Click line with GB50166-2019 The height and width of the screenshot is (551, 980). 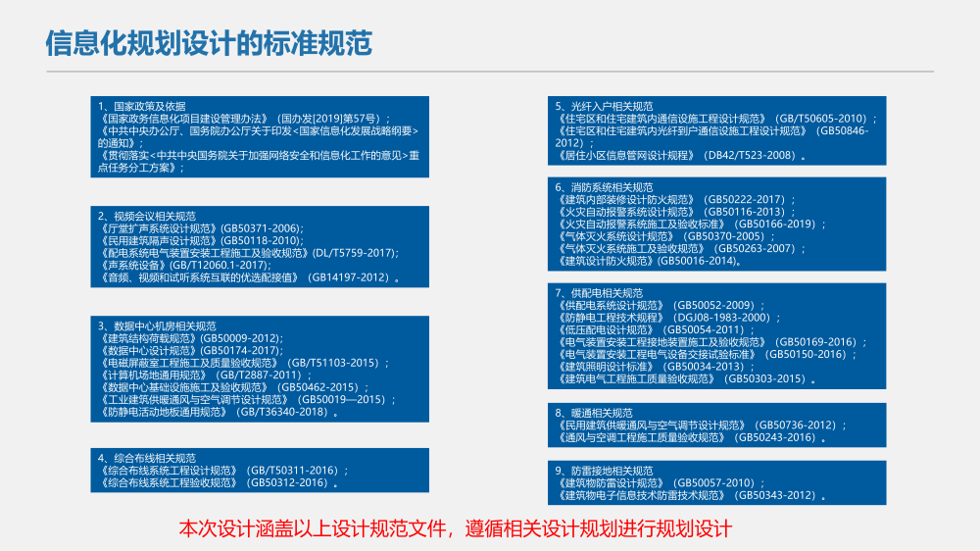[691, 224]
